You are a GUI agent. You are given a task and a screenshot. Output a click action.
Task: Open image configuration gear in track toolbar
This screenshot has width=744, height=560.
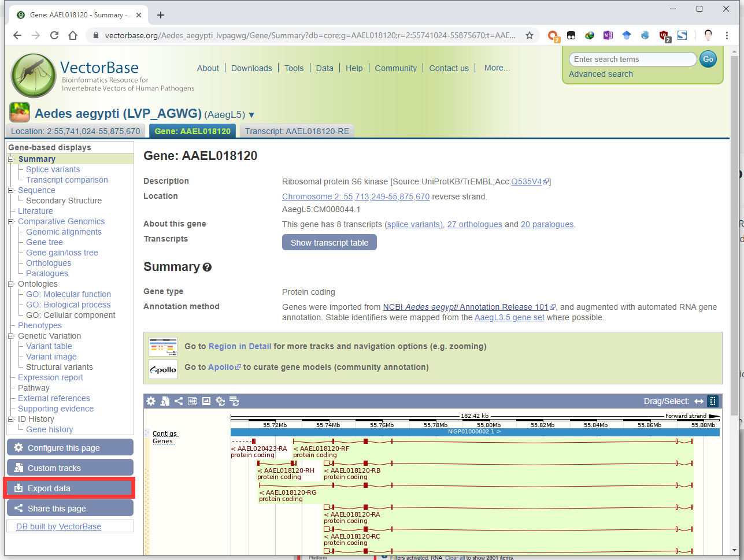[151, 401]
